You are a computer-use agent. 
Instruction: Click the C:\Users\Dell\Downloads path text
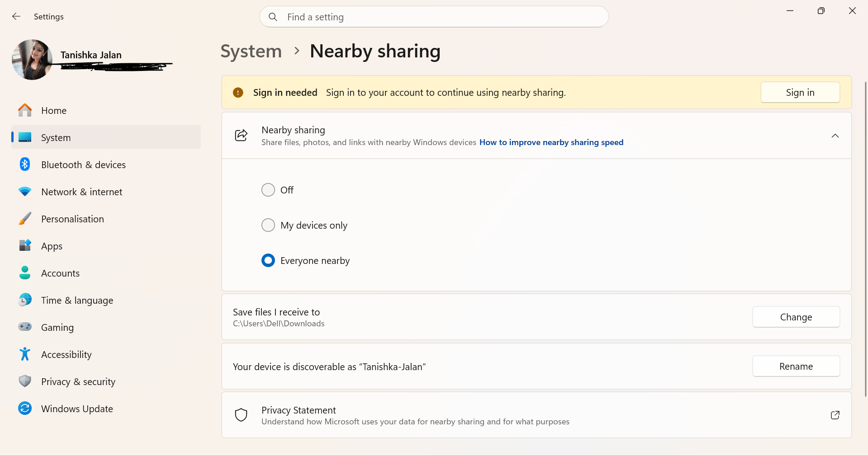point(279,324)
